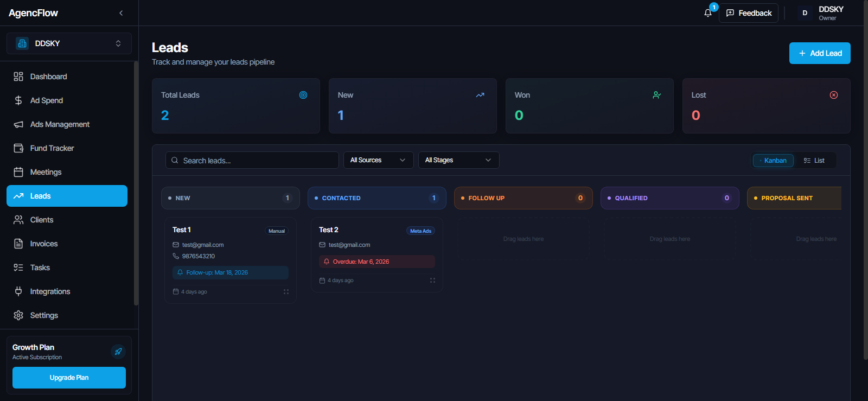Open the DDSKY Owner profile menu
This screenshot has width=868, height=401.
[821, 13]
